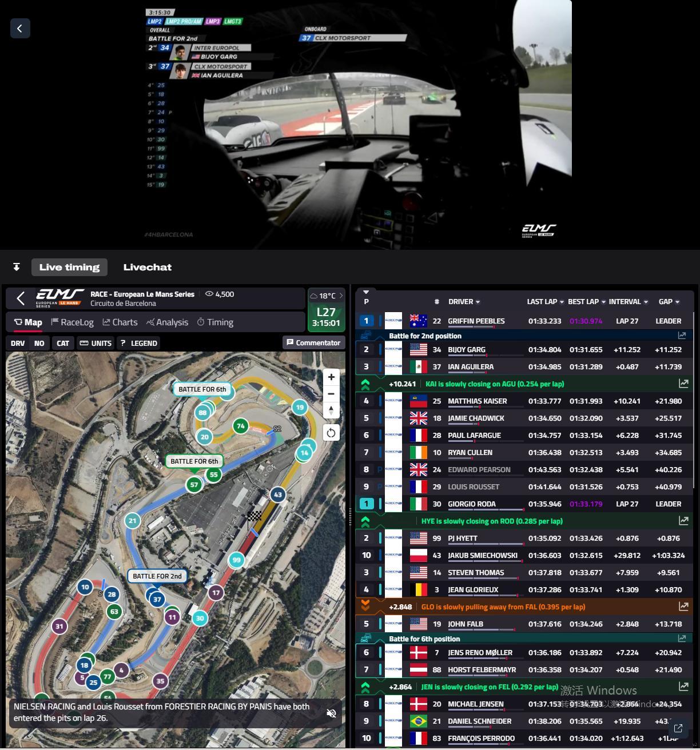The width and height of the screenshot is (700, 750).
Task: Pop out timing with the external link icon
Action: (x=678, y=728)
